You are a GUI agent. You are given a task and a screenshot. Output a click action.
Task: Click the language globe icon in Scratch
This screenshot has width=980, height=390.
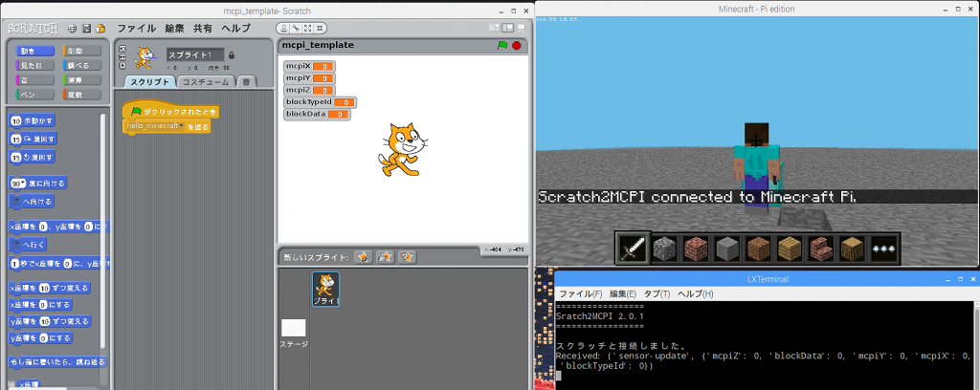pyautogui.click(x=73, y=28)
